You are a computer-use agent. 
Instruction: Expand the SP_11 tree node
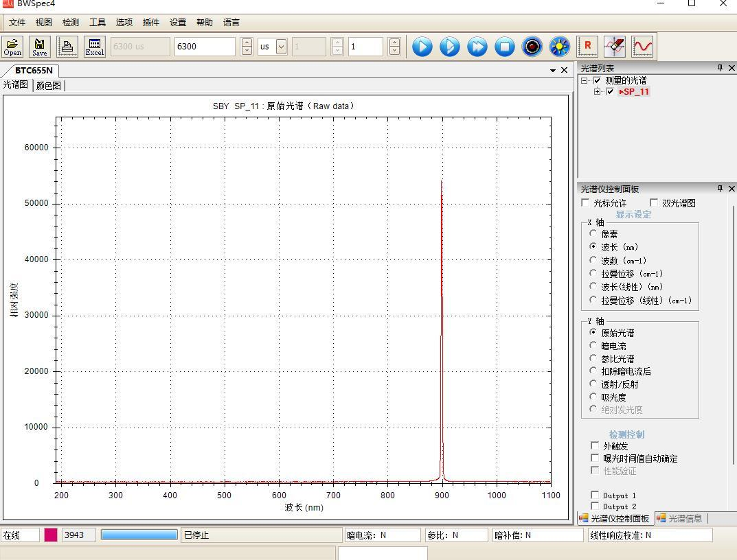pos(598,92)
